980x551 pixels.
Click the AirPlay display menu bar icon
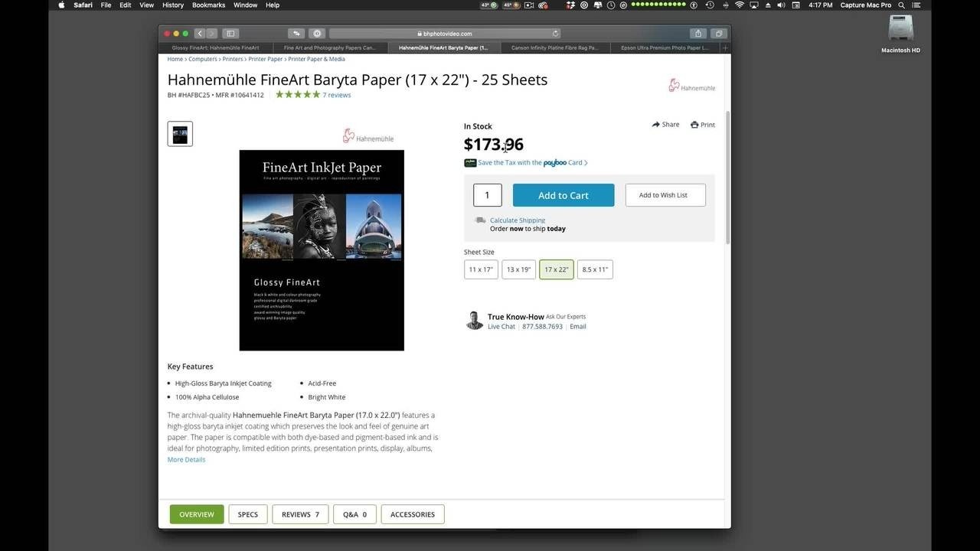point(753,5)
